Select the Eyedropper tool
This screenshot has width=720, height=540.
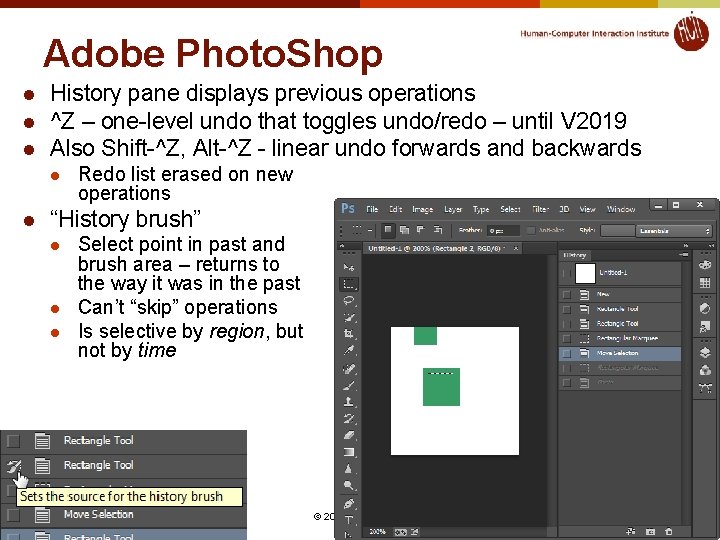[349, 350]
